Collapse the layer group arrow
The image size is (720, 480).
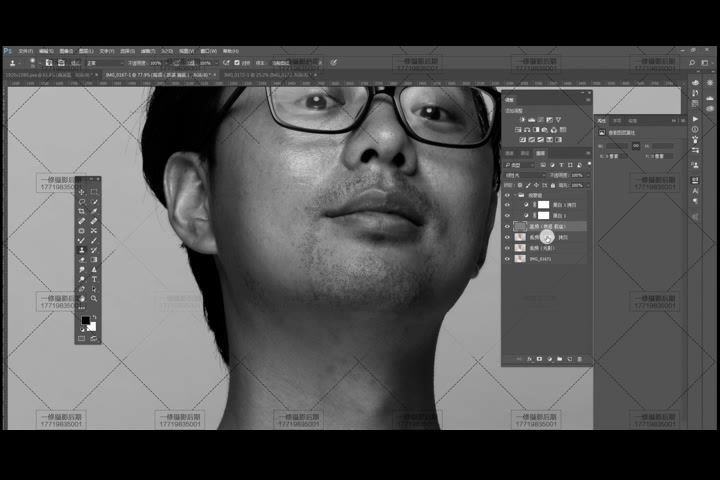pos(516,195)
